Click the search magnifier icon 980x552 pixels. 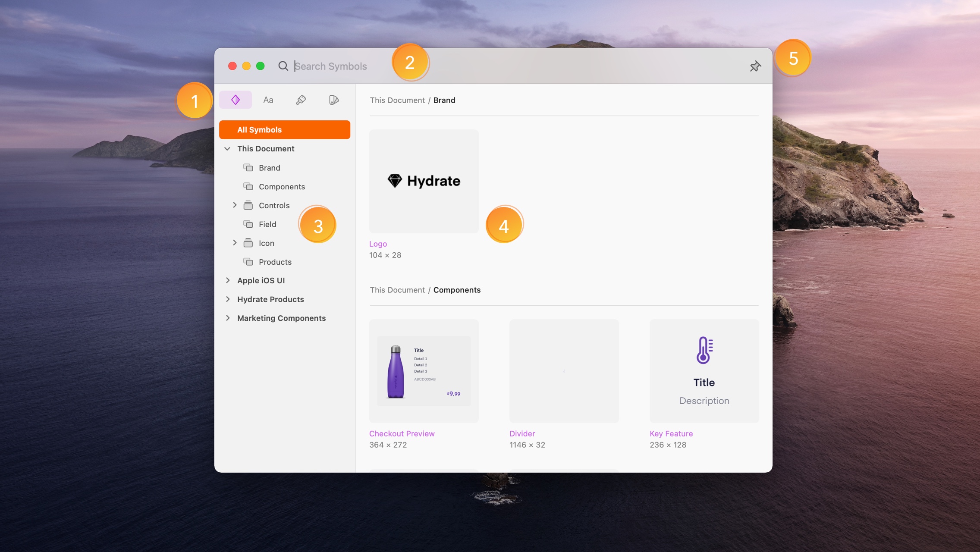[283, 65]
